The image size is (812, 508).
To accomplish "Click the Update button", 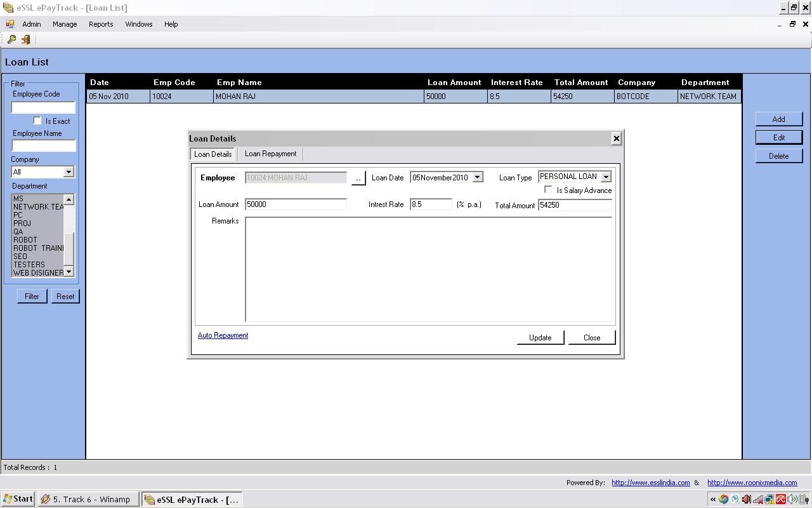I will [x=540, y=338].
